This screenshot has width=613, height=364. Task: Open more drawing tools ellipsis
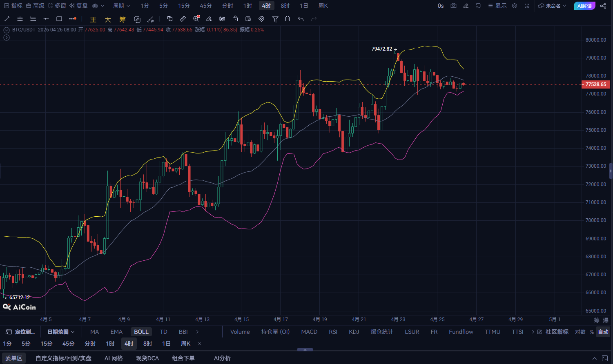73,19
